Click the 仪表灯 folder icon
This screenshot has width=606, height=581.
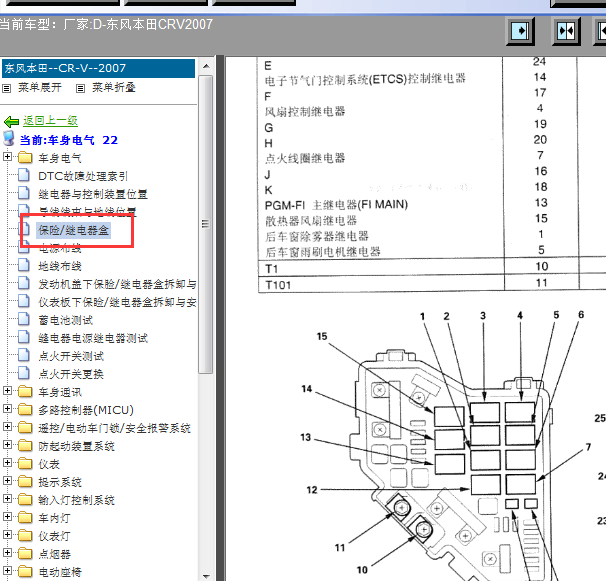(25, 536)
